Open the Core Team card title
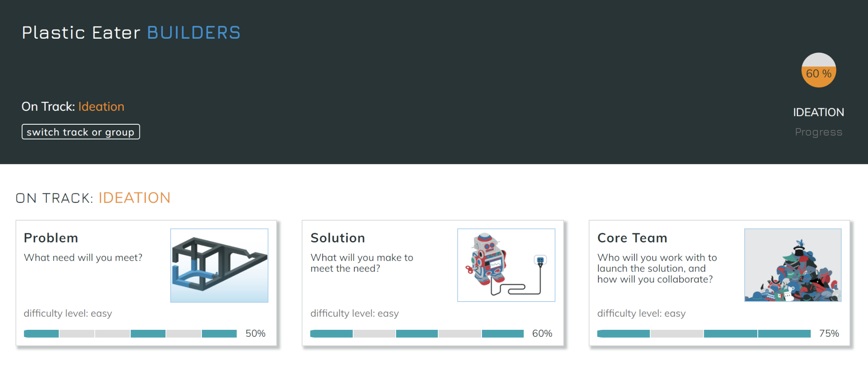Screen dimensions: 868x375 click(632, 238)
